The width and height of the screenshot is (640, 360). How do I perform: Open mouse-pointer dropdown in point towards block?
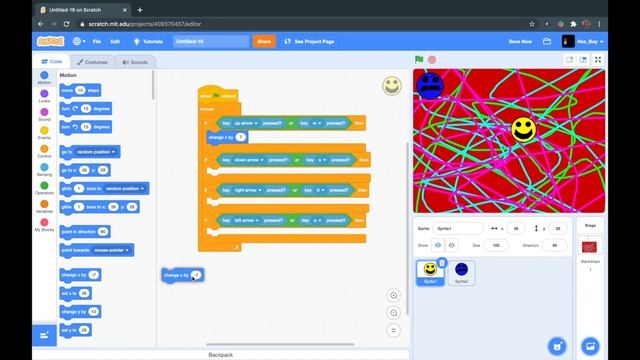tap(111, 250)
